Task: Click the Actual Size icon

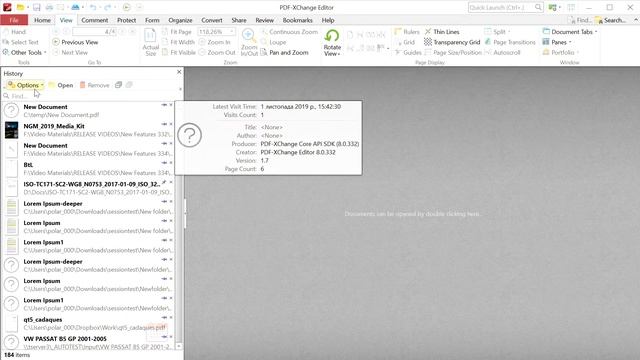Action: coord(150,42)
